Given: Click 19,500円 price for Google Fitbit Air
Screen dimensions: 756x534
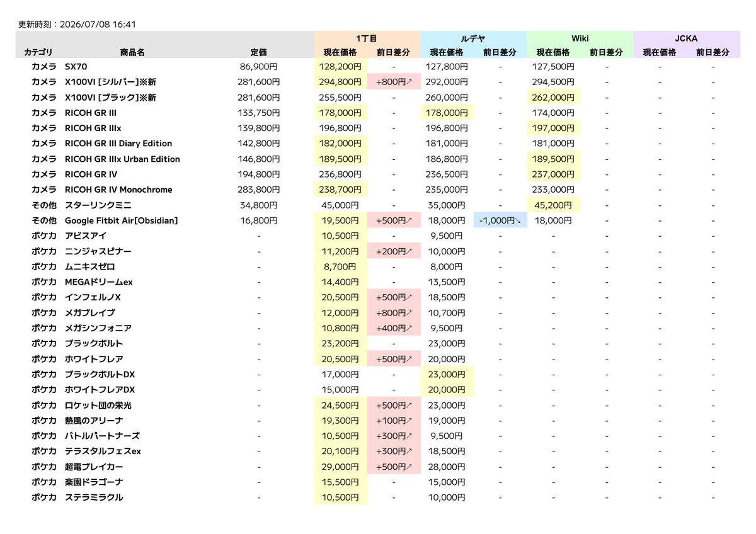Looking at the screenshot, I should 341,220.
